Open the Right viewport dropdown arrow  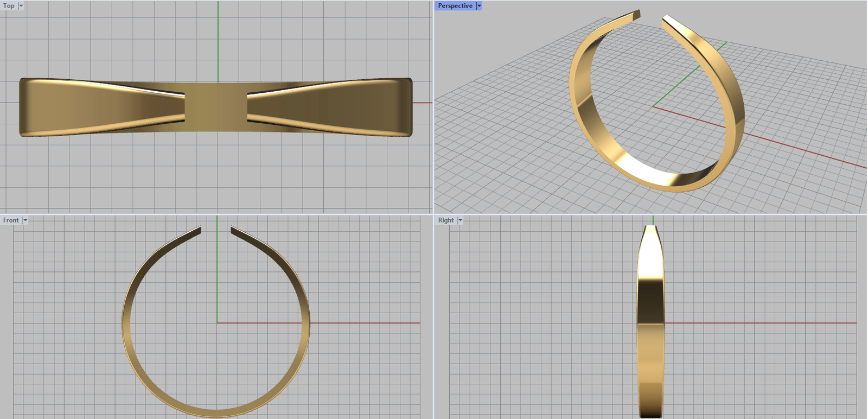[460, 220]
